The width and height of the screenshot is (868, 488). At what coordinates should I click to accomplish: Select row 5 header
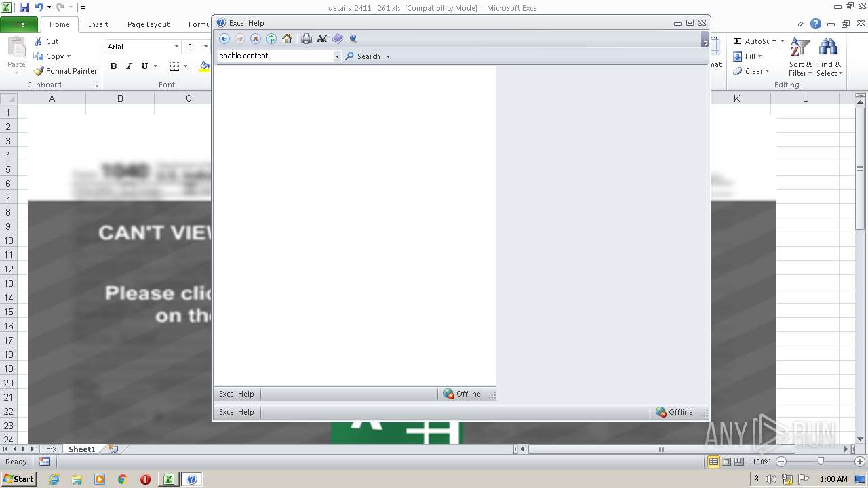coord(8,169)
